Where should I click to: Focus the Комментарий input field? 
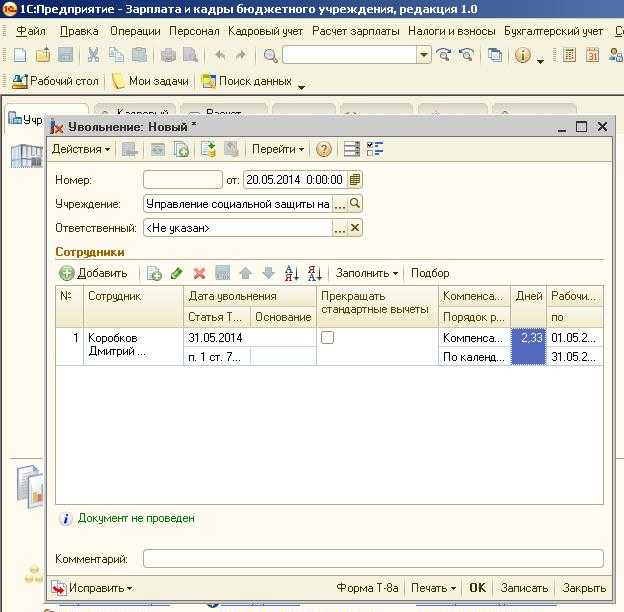(373, 558)
